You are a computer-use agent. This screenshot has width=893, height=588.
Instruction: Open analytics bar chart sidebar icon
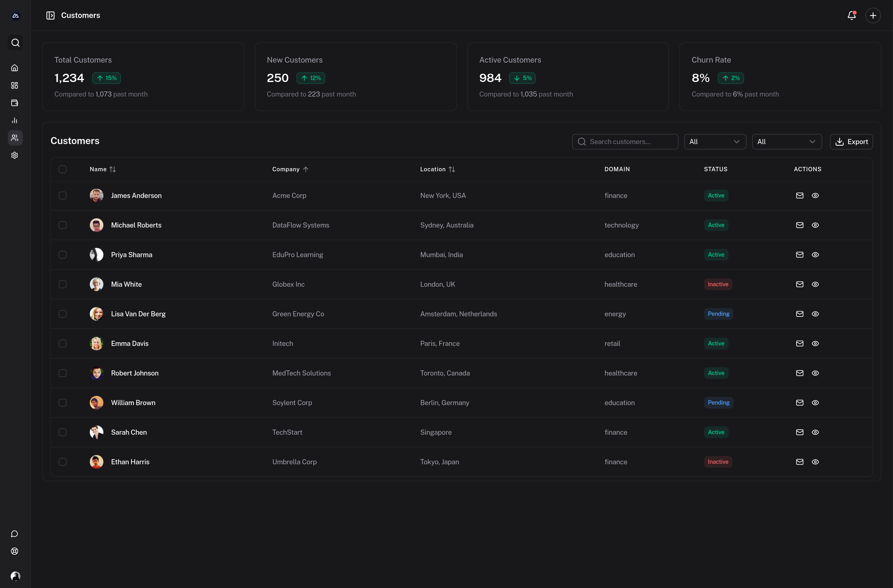(15, 120)
